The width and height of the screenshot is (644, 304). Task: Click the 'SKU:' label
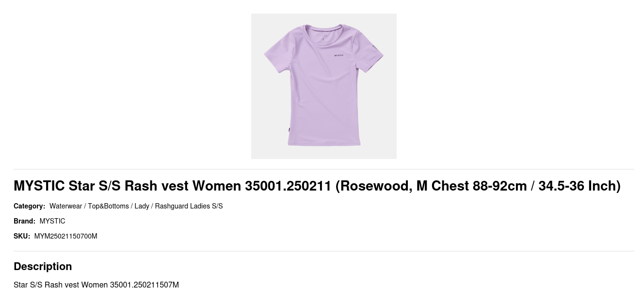click(22, 236)
